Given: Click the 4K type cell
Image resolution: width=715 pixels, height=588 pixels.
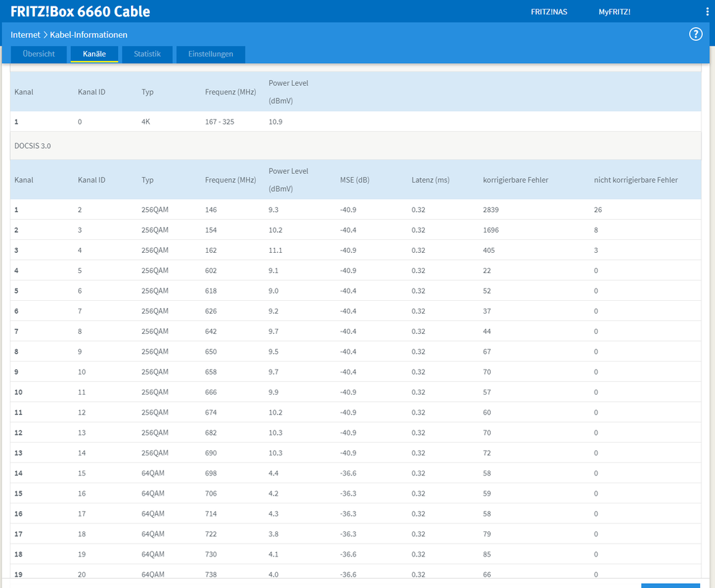Looking at the screenshot, I should click(146, 122).
